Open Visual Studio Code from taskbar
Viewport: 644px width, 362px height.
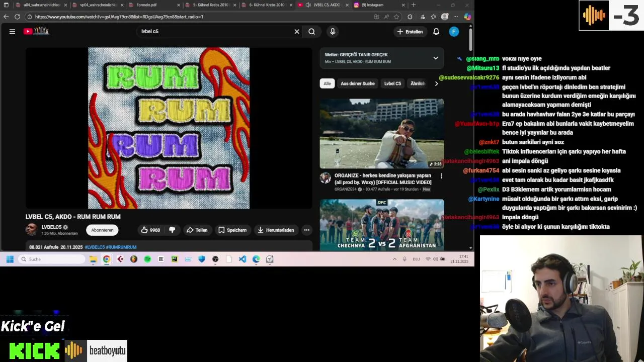click(243, 259)
